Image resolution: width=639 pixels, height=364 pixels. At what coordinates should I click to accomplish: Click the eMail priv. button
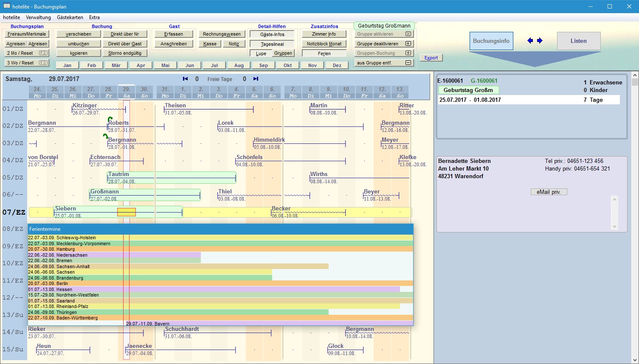549,192
